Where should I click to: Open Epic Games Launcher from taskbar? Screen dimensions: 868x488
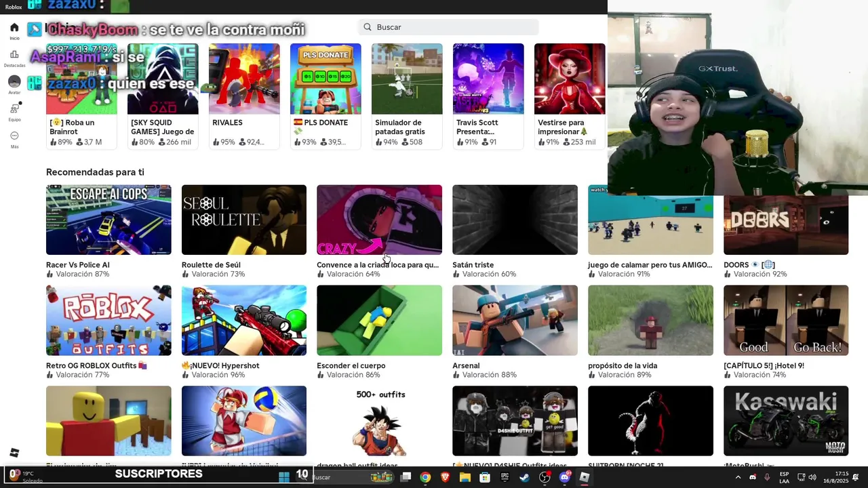505,477
